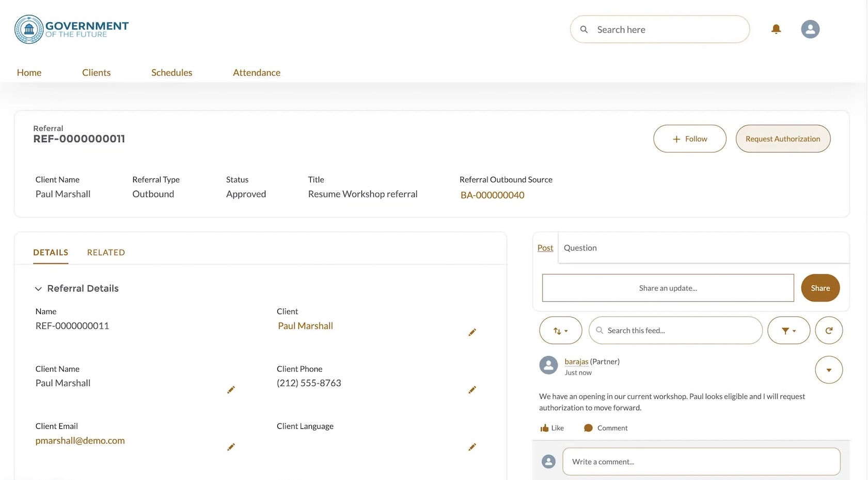Click inside the Write a comment field

(701, 461)
